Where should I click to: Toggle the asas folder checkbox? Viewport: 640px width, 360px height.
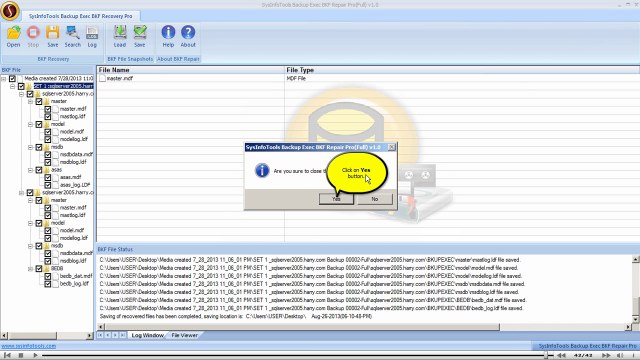pyautogui.click(x=39, y=170)
